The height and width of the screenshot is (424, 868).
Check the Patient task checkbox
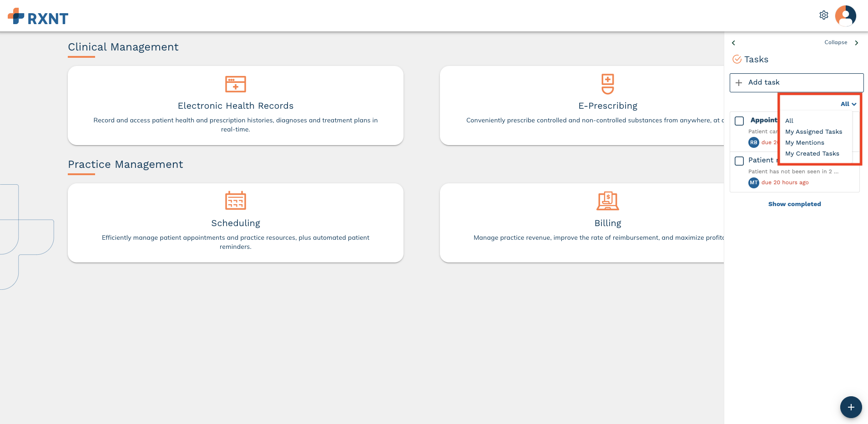pyautogui.click(x=739, y=161)
